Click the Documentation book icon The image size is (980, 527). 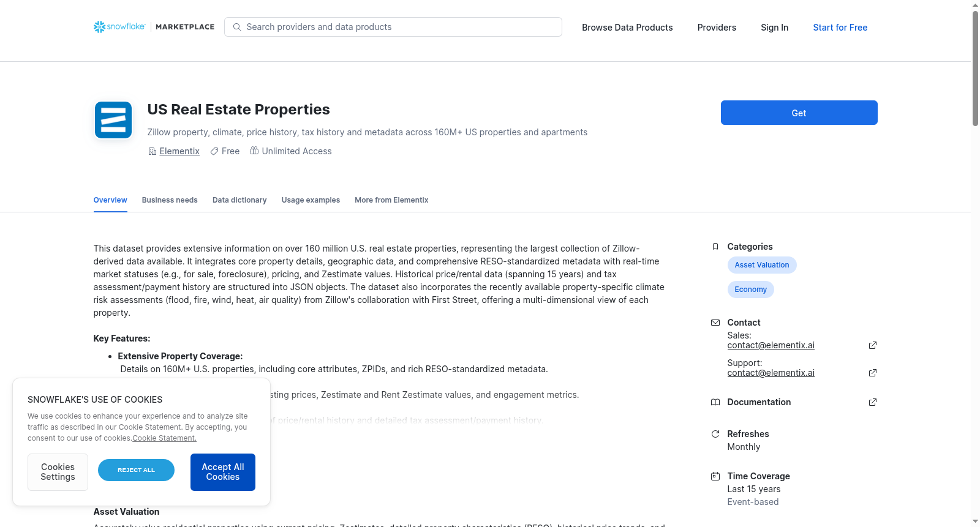[x=715, y=402]
